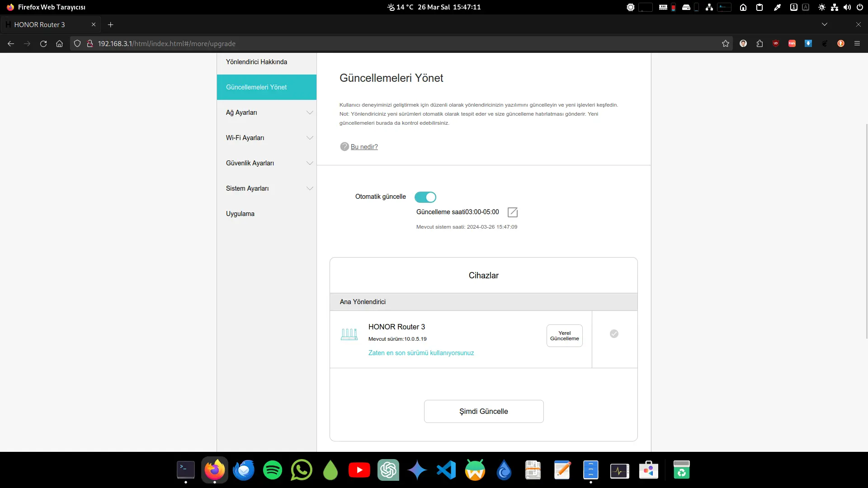Open the Trash in the dock
This screenshot has width=868, height=488.
681,470
